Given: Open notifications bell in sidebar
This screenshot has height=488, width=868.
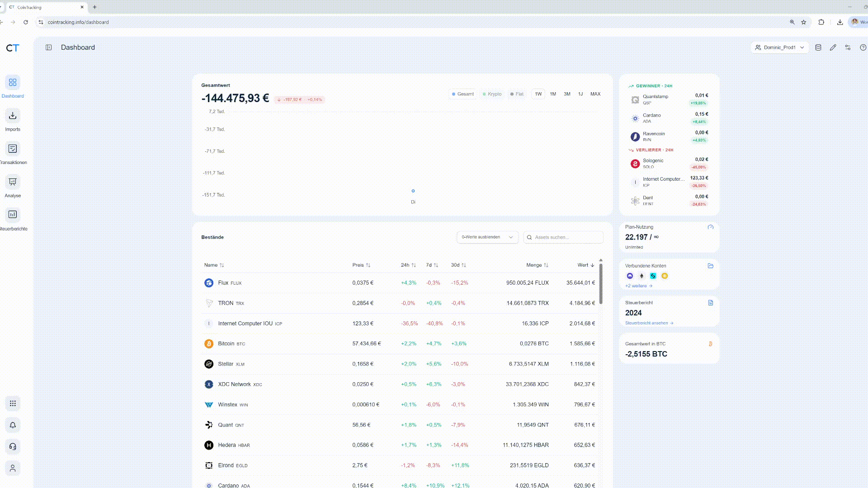Looking at the screenshot, I should (13, 425).
